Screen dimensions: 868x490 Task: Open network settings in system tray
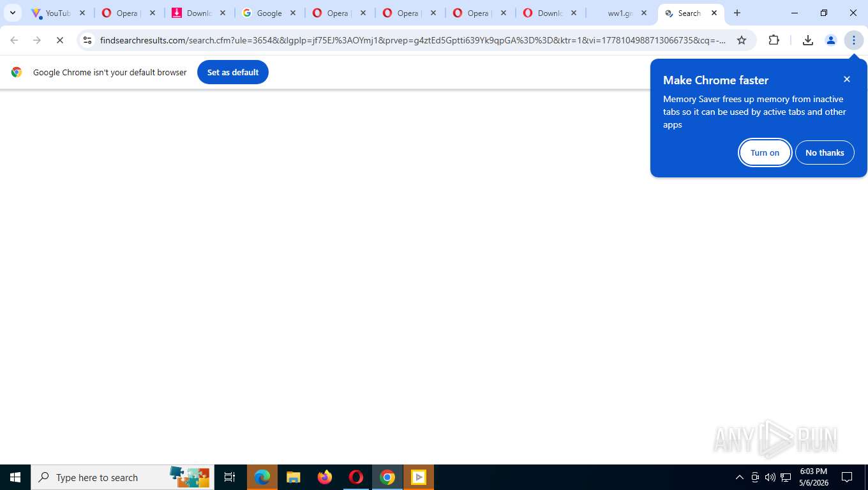[x=786, y=477]
